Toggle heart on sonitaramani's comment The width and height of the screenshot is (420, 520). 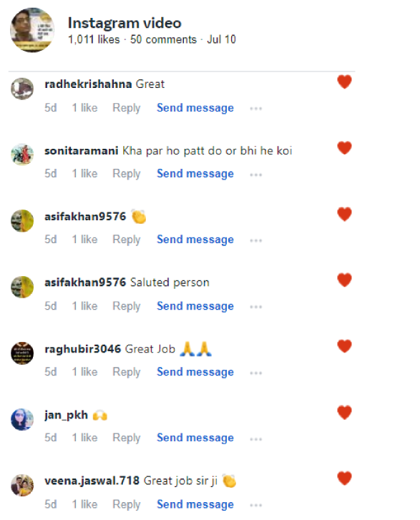[344, 148]
